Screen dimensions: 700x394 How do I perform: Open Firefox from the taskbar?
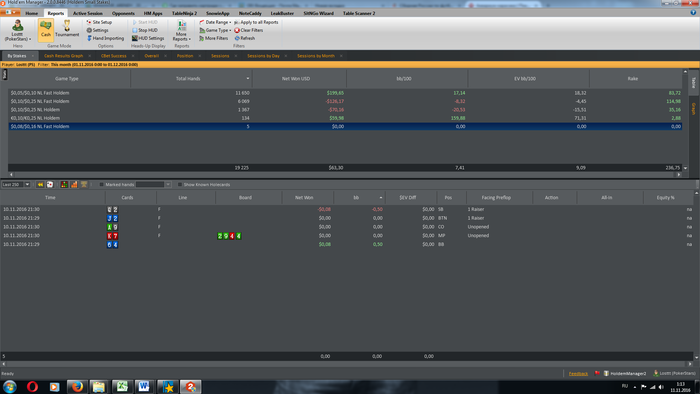77,386
